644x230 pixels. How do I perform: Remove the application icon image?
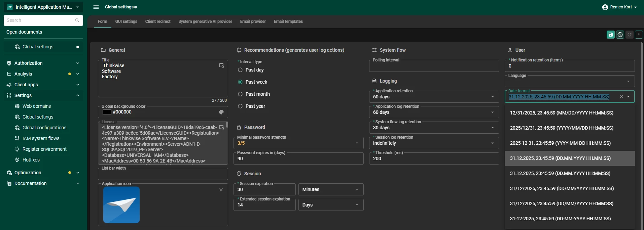coord(221,190)
